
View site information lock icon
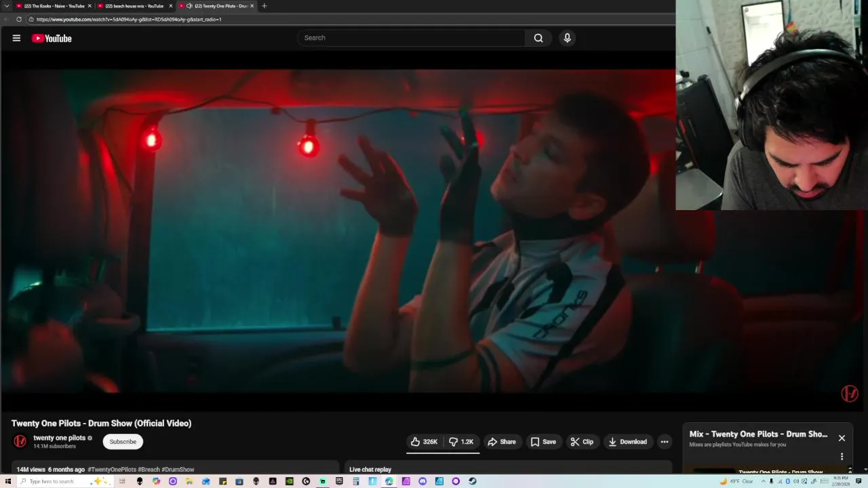point(31,19)
